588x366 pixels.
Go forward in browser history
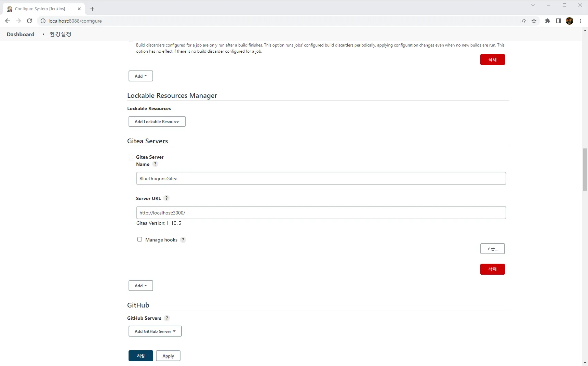(x=18, y=21)
